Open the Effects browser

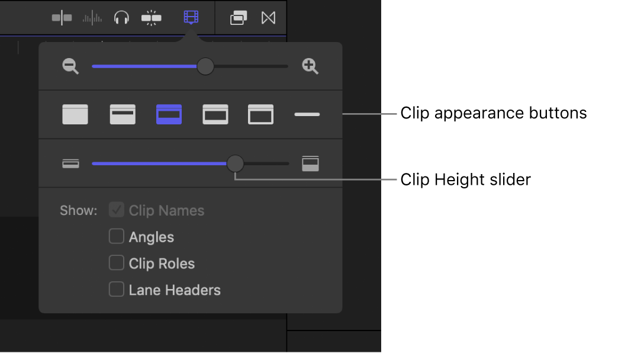[x=239, y=18]
